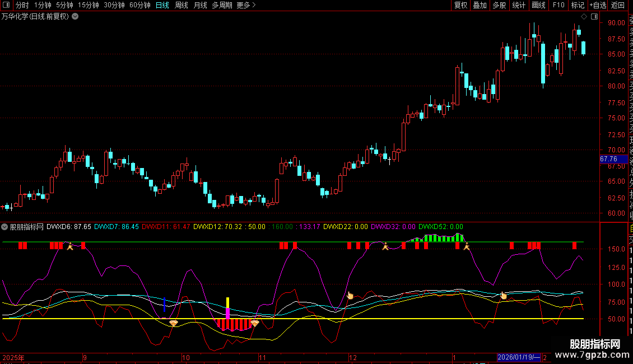Click the 返回 back button

[618, 5]
